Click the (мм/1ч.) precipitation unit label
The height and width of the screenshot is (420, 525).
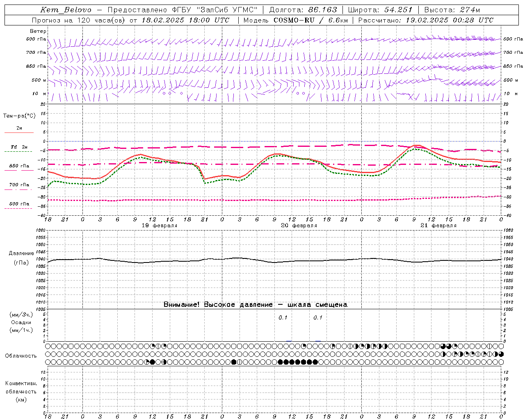coord(21,330)
